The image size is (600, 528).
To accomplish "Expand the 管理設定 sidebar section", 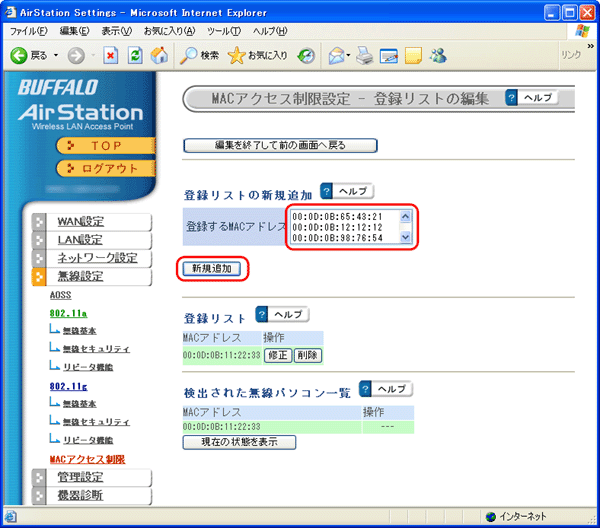I will tap(80, 478).
